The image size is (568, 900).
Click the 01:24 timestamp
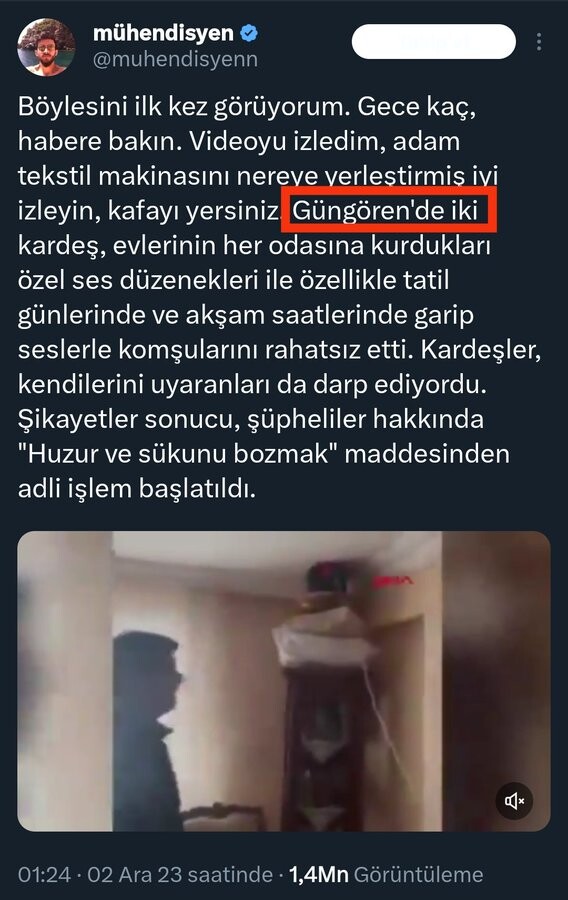coord(44,875)
